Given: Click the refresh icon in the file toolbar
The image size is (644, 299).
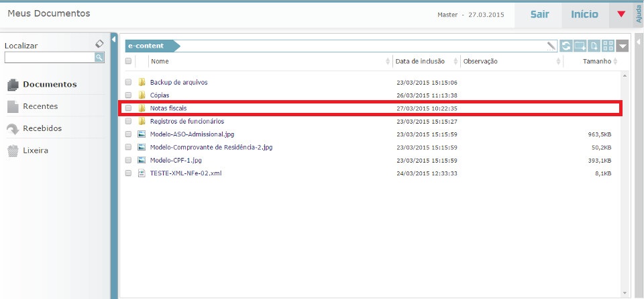Looking at the screenshot, I should tap(567, 46).
